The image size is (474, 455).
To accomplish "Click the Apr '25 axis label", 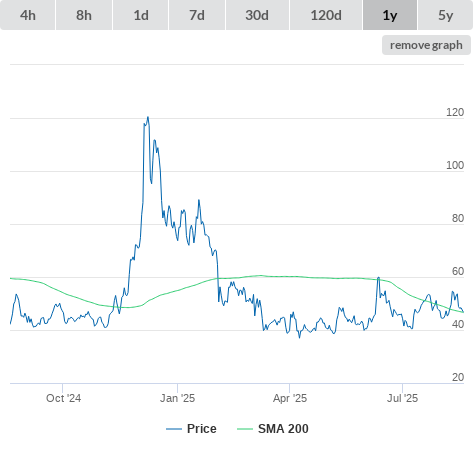I will [290, 398].
